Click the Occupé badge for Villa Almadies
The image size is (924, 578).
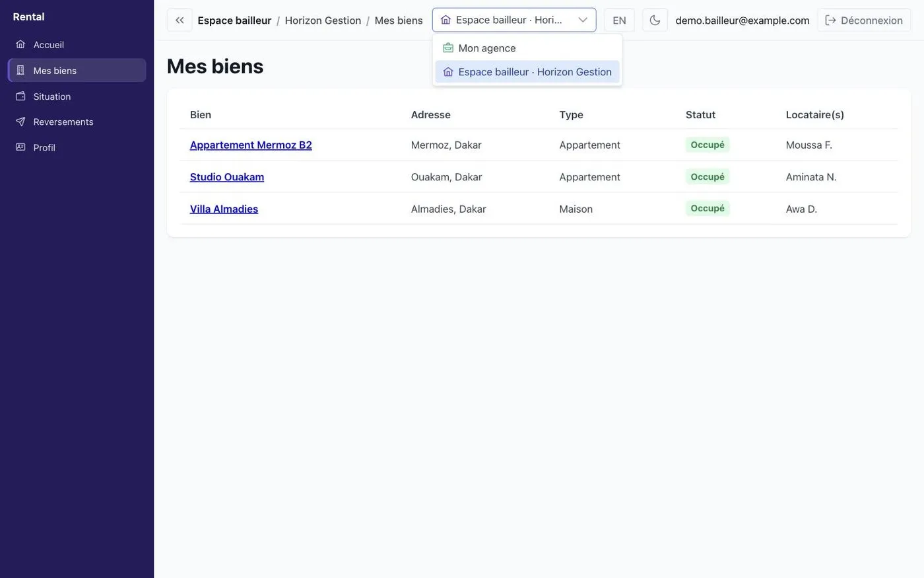click(708, 208)
